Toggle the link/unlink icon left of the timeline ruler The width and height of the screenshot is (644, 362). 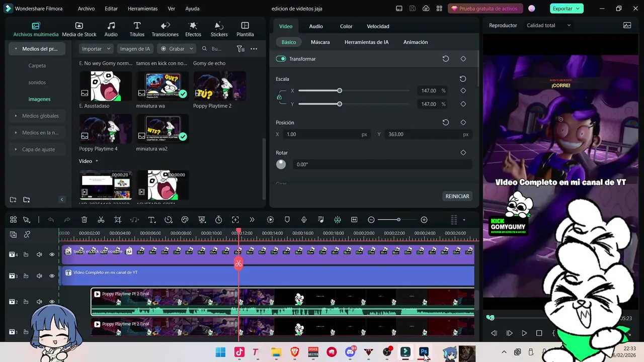tap(27, 234)
